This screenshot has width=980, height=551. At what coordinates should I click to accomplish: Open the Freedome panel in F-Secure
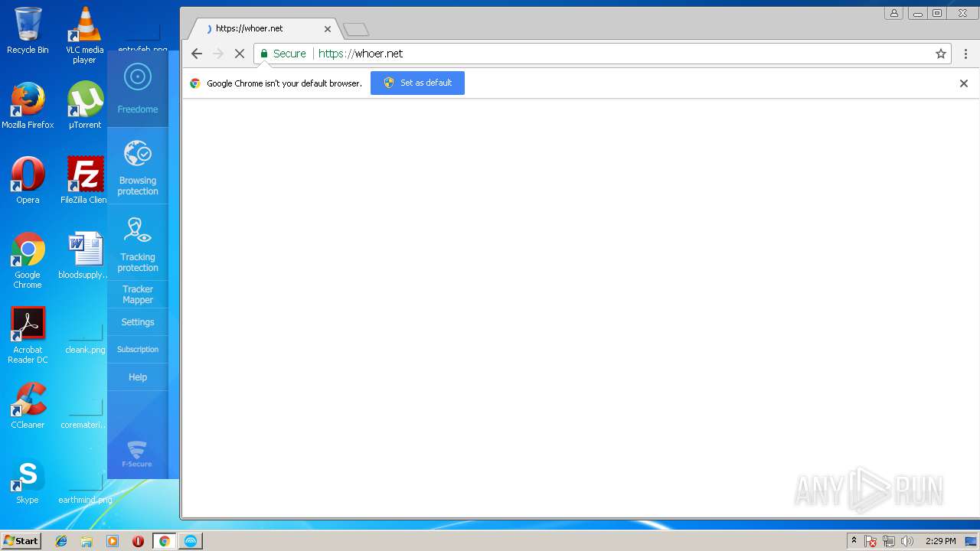[138, 90]
